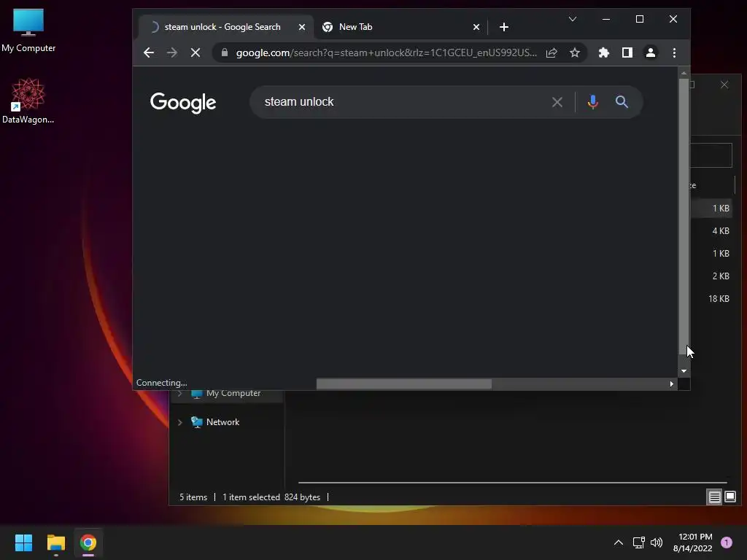Click the Google search magnifier

point(622,102)
